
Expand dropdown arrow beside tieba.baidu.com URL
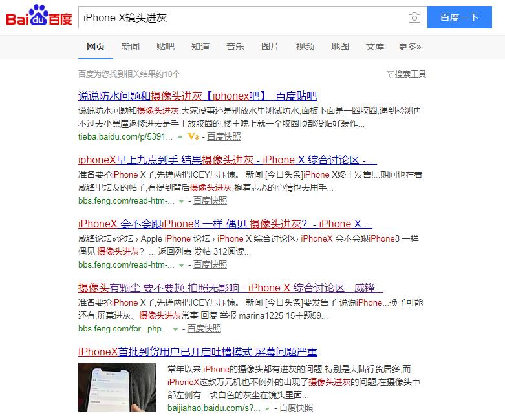180,138
